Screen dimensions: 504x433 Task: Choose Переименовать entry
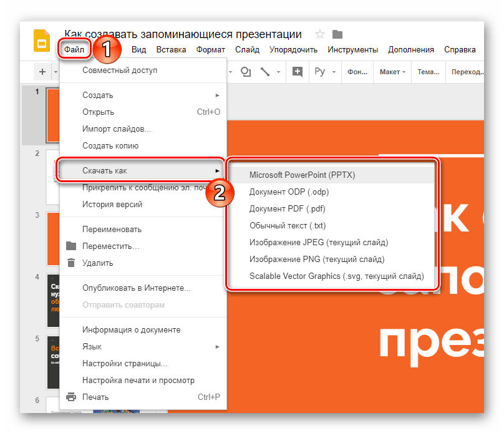tap(143, 229)
